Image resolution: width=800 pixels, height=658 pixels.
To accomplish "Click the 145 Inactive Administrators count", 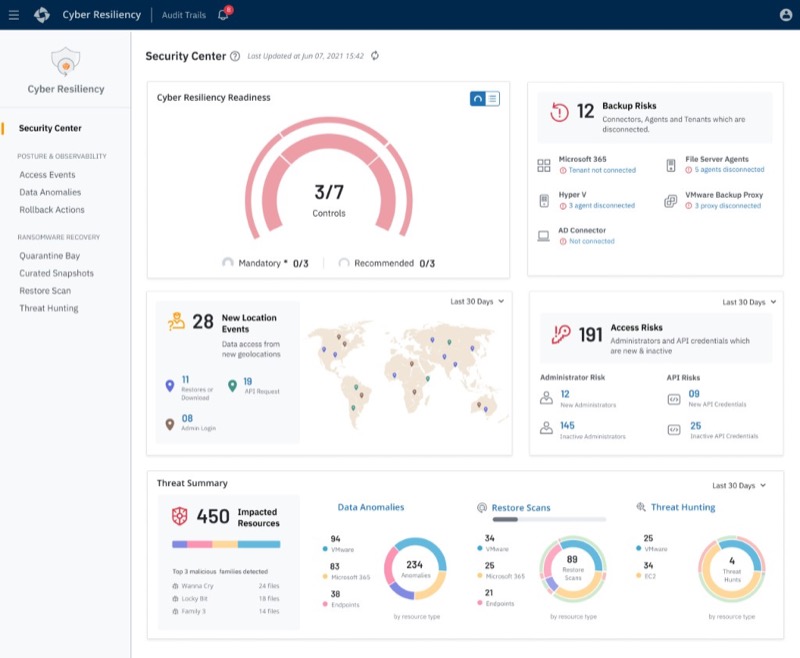I will (567, 425).
